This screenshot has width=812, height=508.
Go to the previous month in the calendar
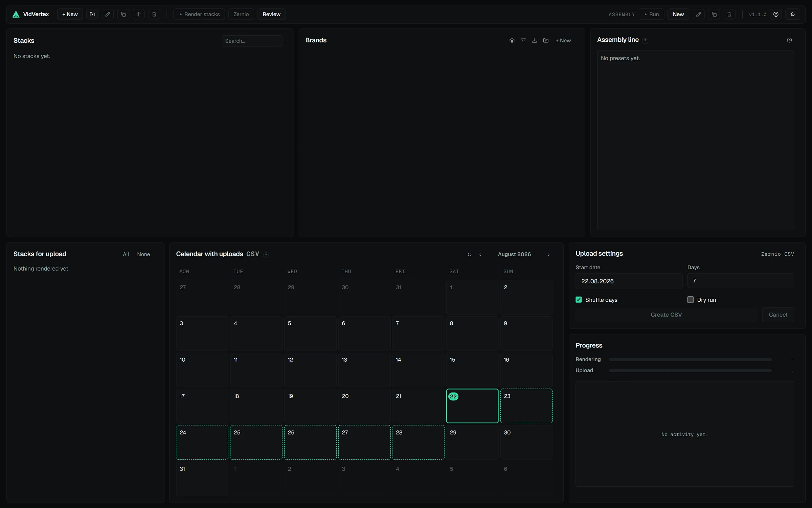pyautogui.click(x=480, y=254)
